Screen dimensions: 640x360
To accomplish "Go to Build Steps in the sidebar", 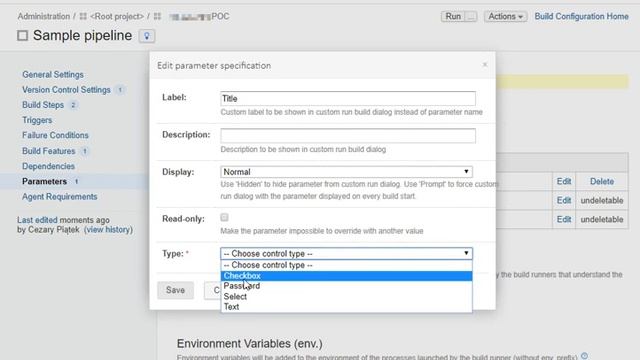I will pos(43,105).
